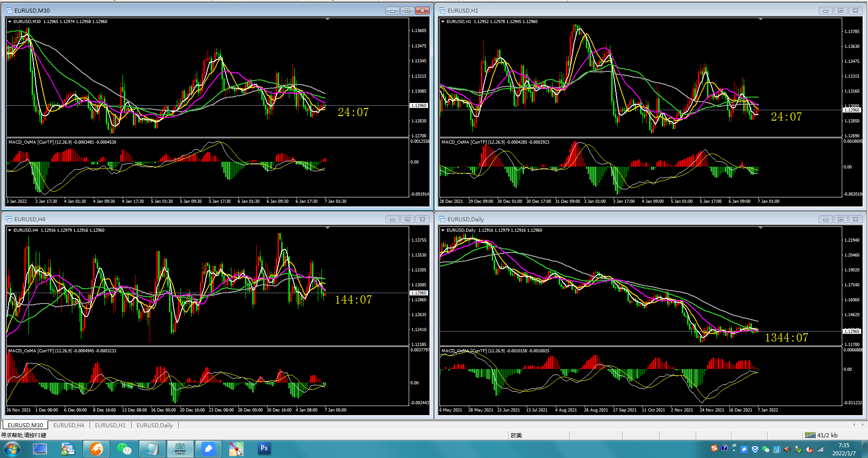
Task: Expand the triangle beside EURUSD,H1 chart label
Action: (x=443, y=21)
